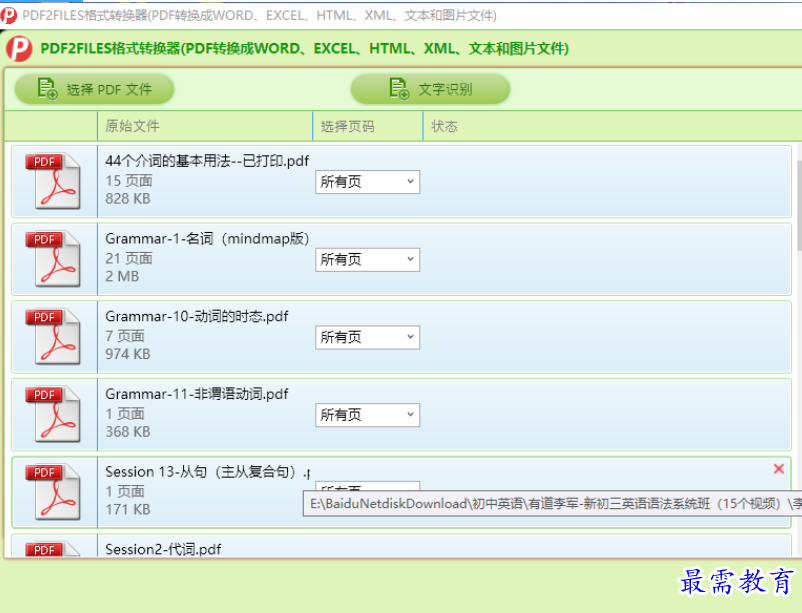Click file name Session 13-从句（主从复合句）
The image size is (802, 613).
(x=207, y=472)
